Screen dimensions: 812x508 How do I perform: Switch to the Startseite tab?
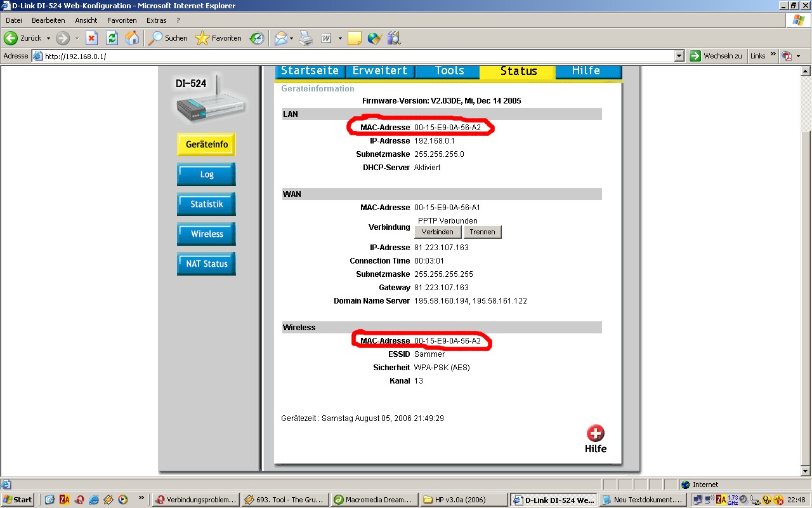pyautogui.click(x=310, y=71)
